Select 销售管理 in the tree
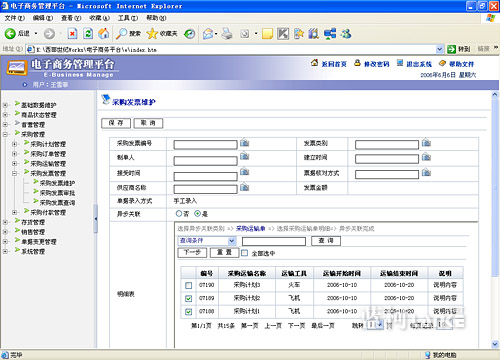Image resolution: width=500 pixels, height=360 pixels. (33, 232)
